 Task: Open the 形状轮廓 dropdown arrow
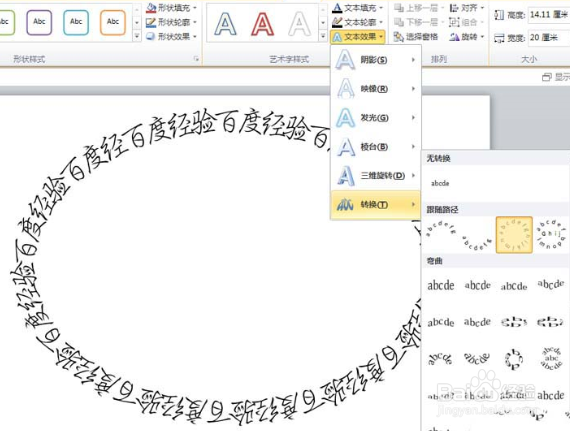195,22
